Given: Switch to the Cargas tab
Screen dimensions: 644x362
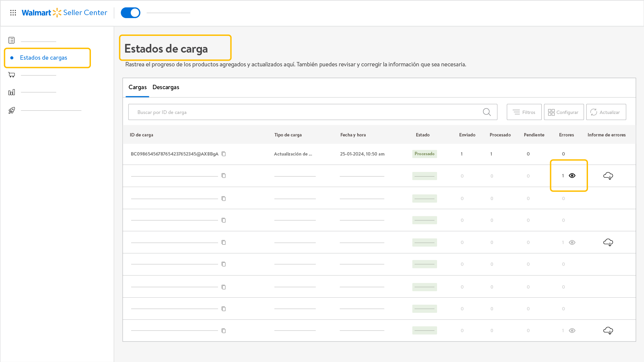Looking at the screenshot, I should coord(137,87).
